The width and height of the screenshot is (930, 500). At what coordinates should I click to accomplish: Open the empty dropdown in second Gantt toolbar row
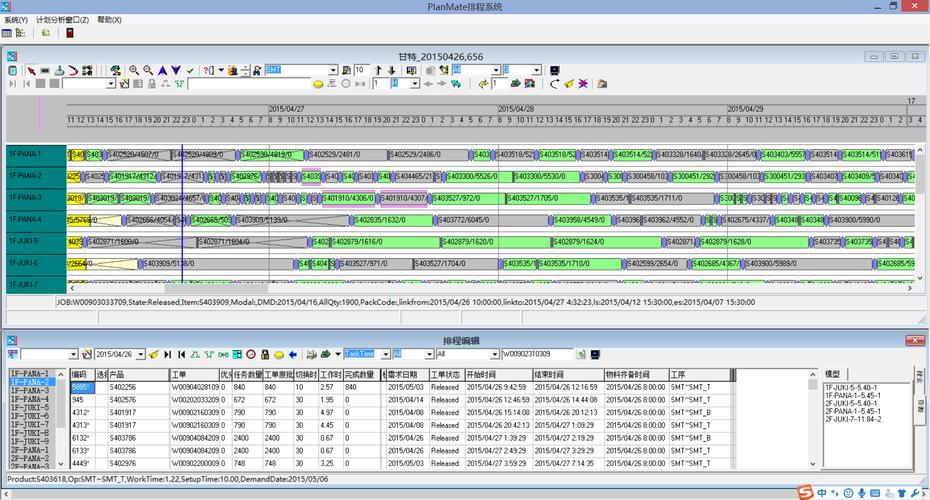pyautogui.click(x=110, y=84)
